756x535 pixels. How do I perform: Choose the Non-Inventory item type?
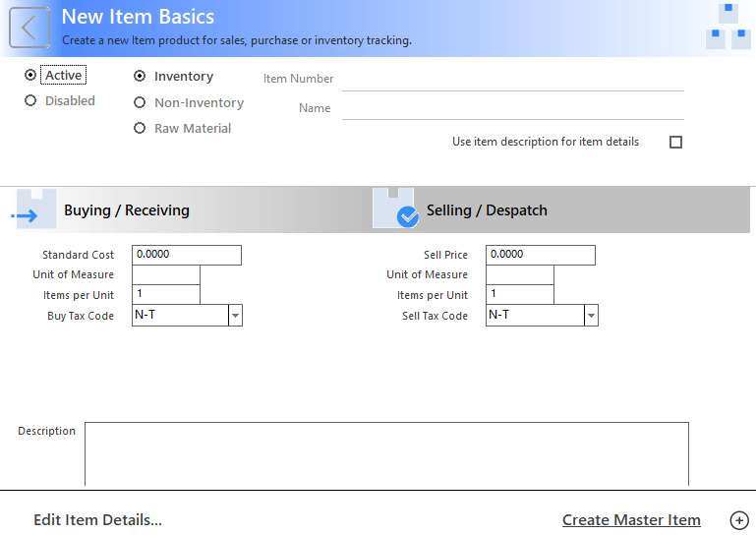[140, 102]
